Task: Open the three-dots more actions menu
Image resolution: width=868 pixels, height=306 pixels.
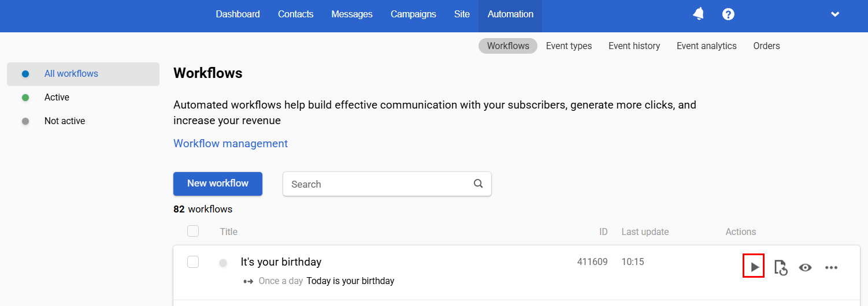Action: (831, 267)
